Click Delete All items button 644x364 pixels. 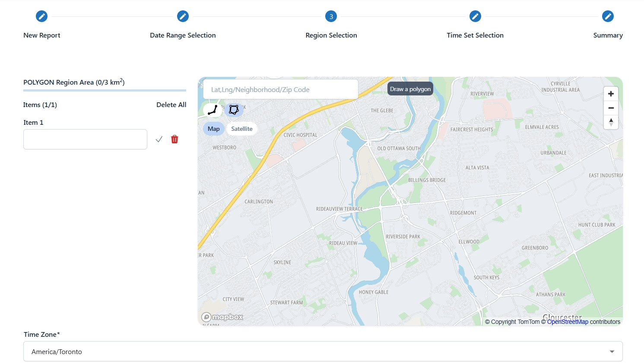coord(171,105)
